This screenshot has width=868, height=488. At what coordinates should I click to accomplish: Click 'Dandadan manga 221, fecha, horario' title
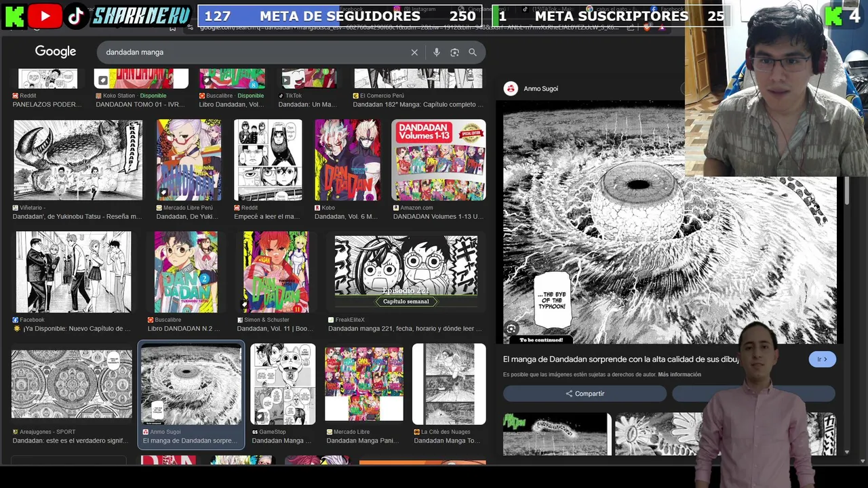click(x=406, y=329)
